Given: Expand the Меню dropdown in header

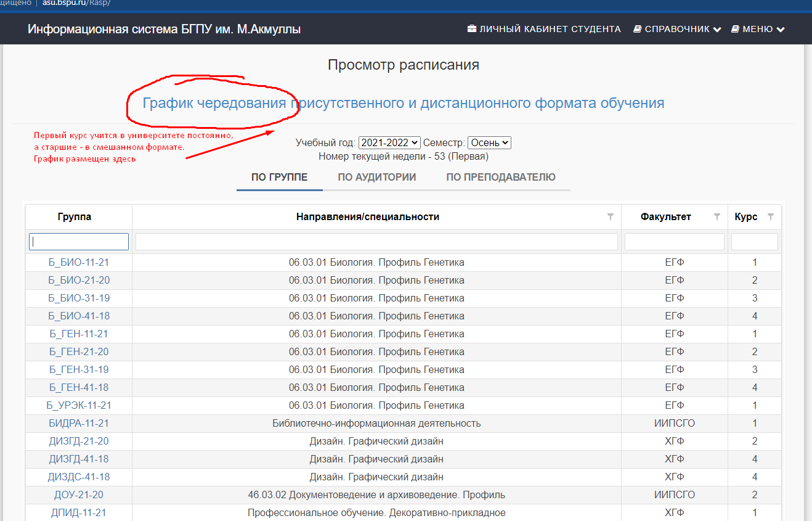Looking at the screenshot, I should pyautogui.click(x=758, y=29).
